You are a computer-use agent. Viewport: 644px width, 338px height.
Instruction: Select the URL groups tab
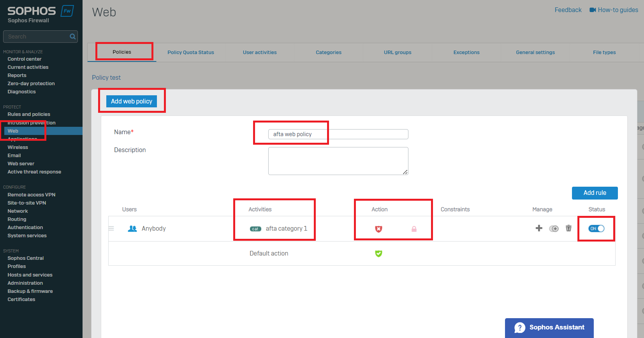[x=398, y=53]
